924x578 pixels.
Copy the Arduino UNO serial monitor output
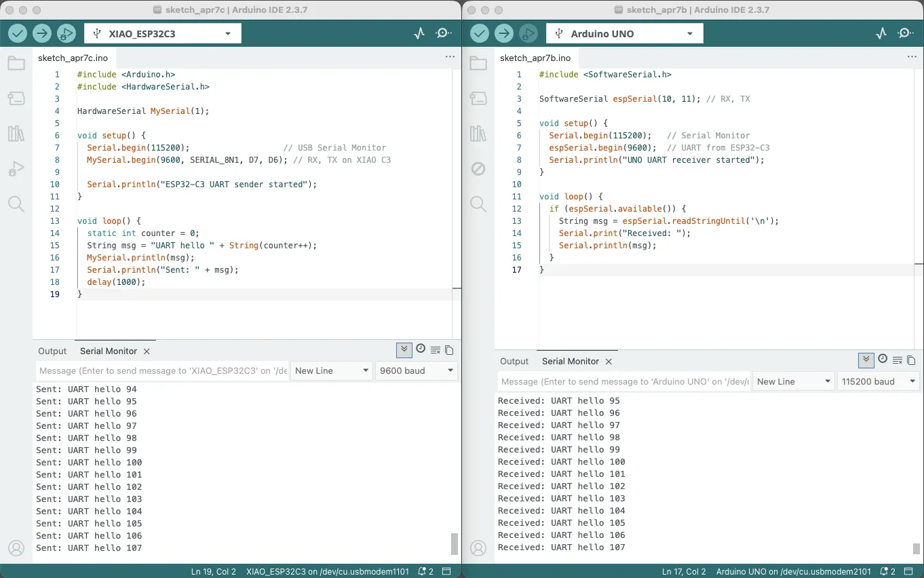(911, 360)
